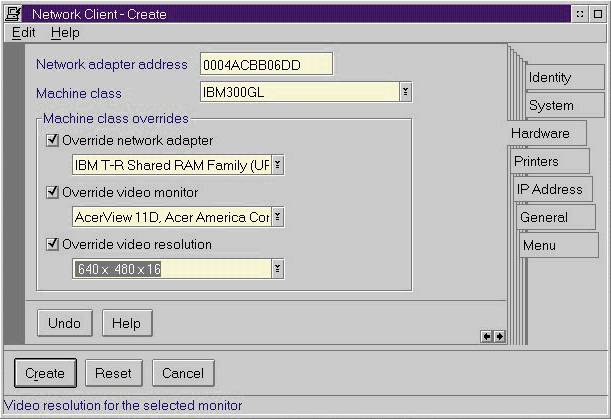The image size is (611, 419).
Task: Expand the video resolution dropdown arrow
Action: tap(277, 269)
